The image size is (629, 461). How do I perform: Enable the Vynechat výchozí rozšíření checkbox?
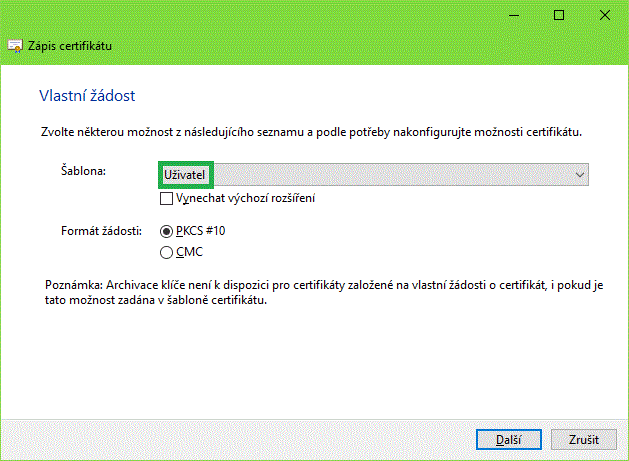click(167, 199)
